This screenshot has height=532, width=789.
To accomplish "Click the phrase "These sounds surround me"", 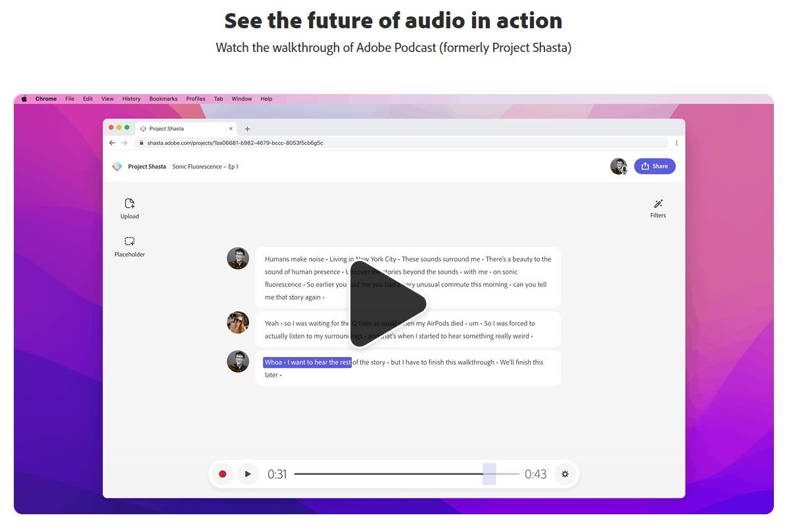I will click(x=441, y=259).
